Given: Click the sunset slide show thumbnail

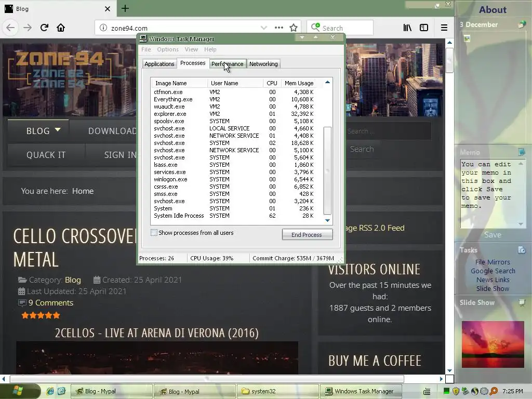Looking at the screenshot, I should pos(493,344).
